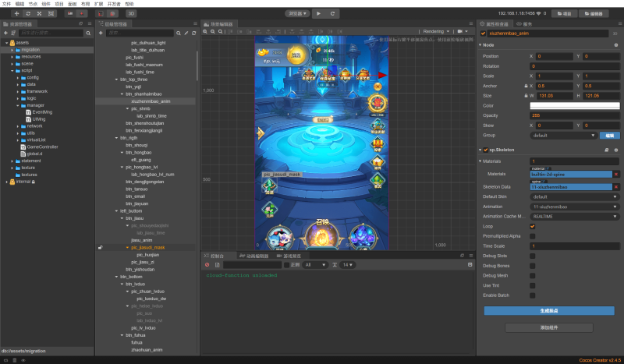Open the developer menu (开发者)
Viewport: 624px width, 364px height.
(114, 4)
